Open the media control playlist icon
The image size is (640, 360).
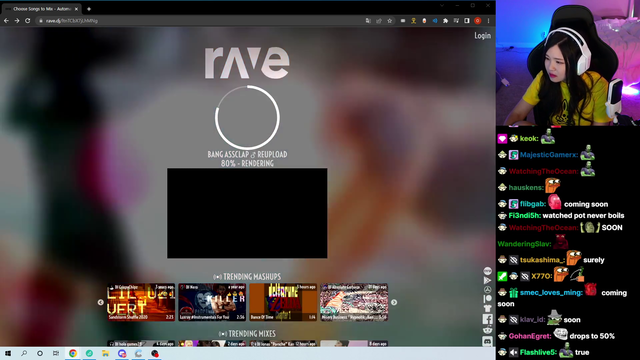pyautogui.click(x=456, y=21)
